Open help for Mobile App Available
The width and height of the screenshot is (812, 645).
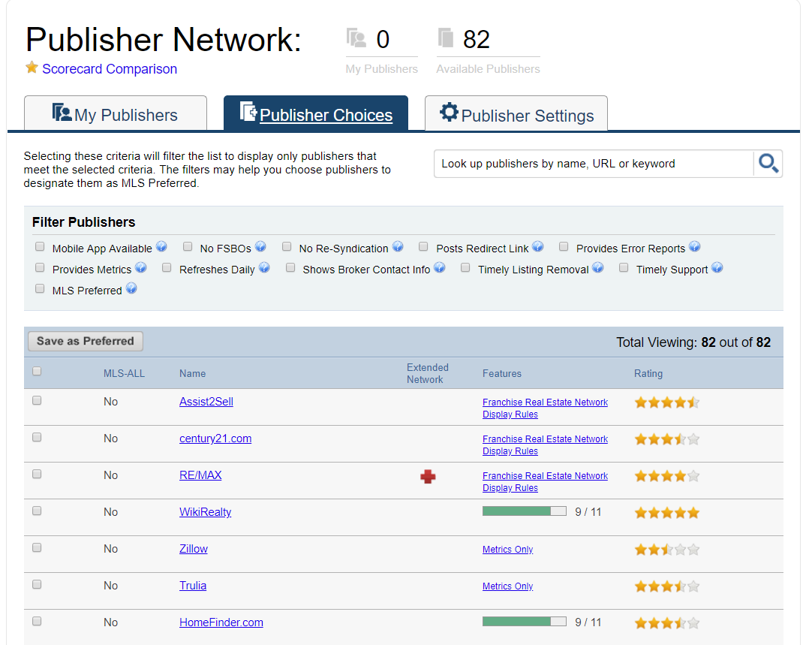161,246
